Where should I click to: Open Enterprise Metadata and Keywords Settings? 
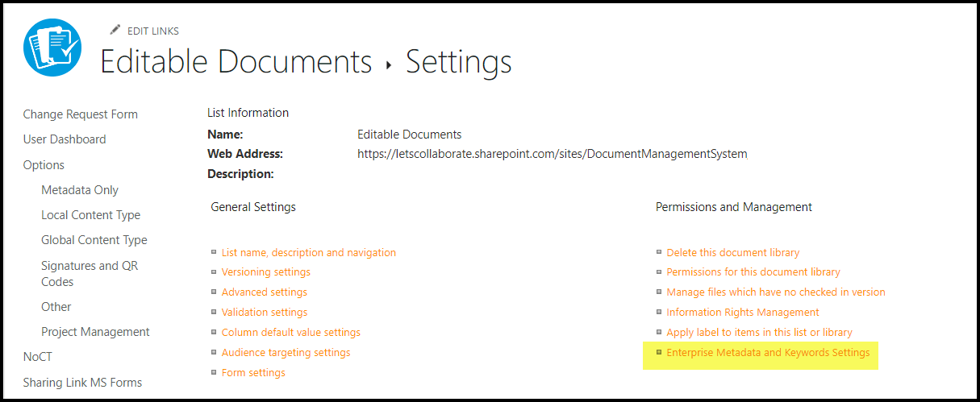[768, 352]
